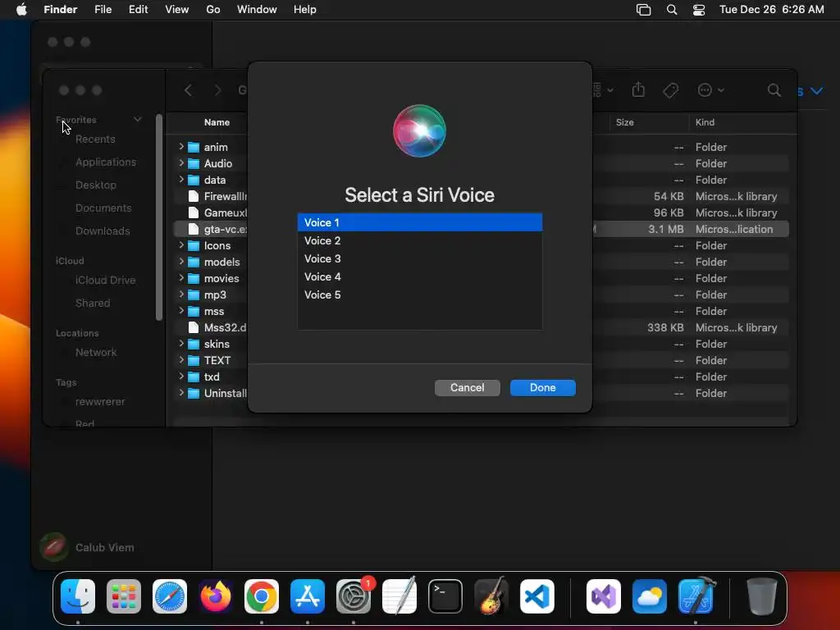The image size is (840, 630).
Task: Sort by the Size column header
Action: point(624,122)
